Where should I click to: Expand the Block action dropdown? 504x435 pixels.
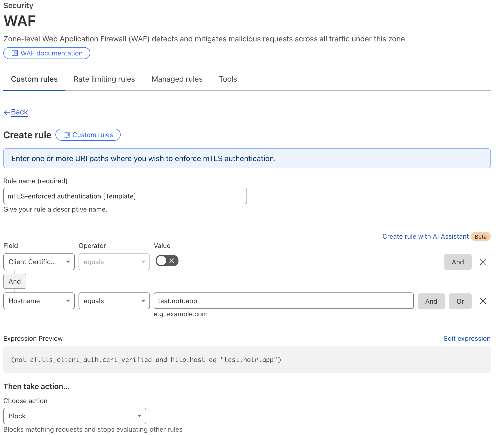[x=139, y=416]
